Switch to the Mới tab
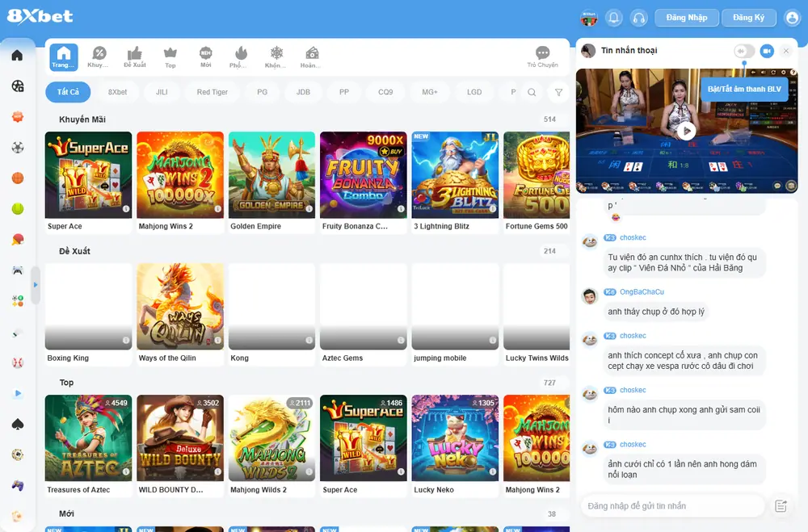Image resolution: width=808 pixels, height=532 pixels. click(205, 57)
